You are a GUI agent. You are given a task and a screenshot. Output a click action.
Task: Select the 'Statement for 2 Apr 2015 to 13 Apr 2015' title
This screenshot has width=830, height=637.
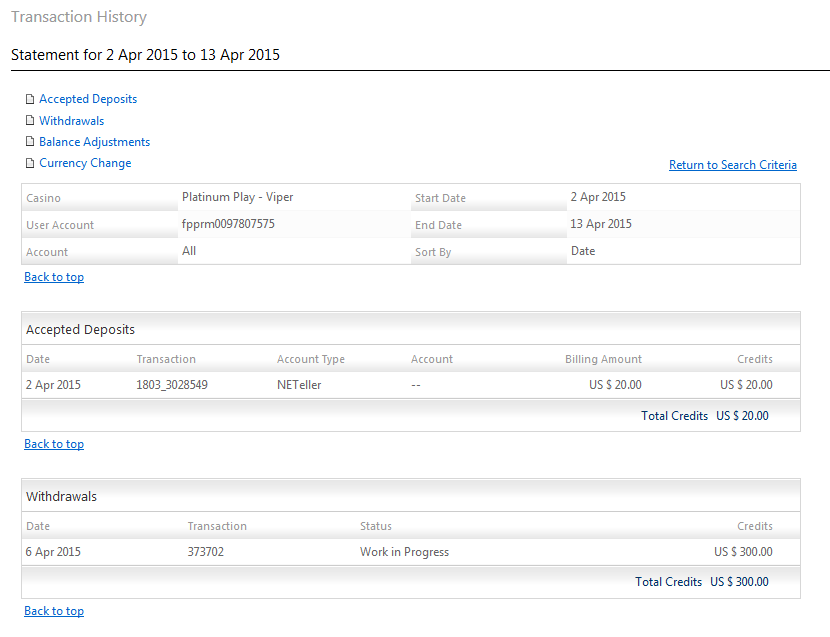(146, 55)
